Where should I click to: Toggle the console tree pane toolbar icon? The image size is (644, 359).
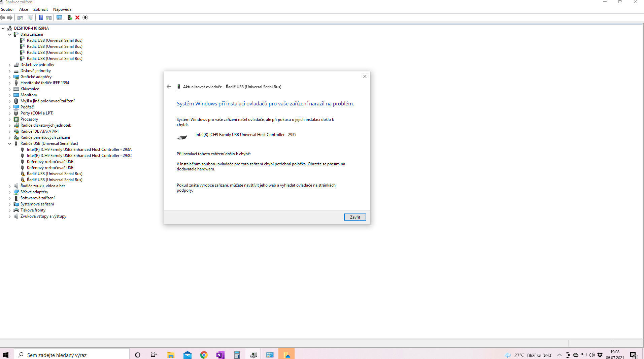click(20, 18)
